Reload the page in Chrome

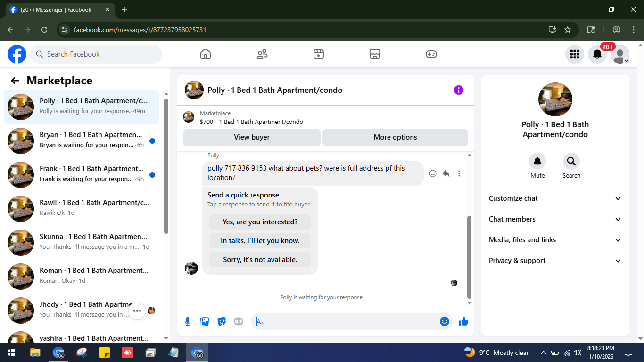tap(44, 30)
